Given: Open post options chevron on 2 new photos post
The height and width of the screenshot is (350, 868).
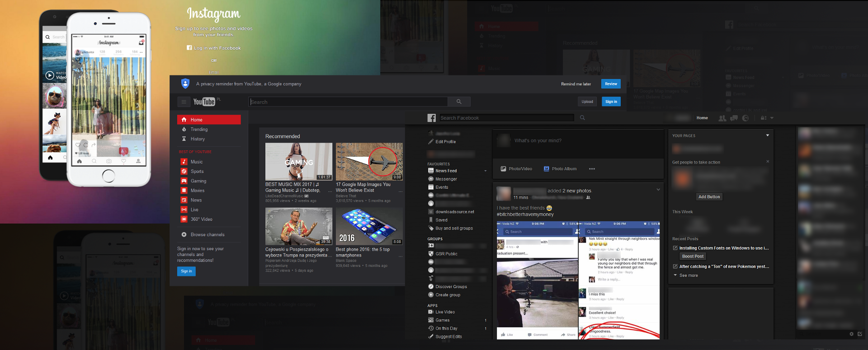Looking at the screenshot, I should point(658,190).
